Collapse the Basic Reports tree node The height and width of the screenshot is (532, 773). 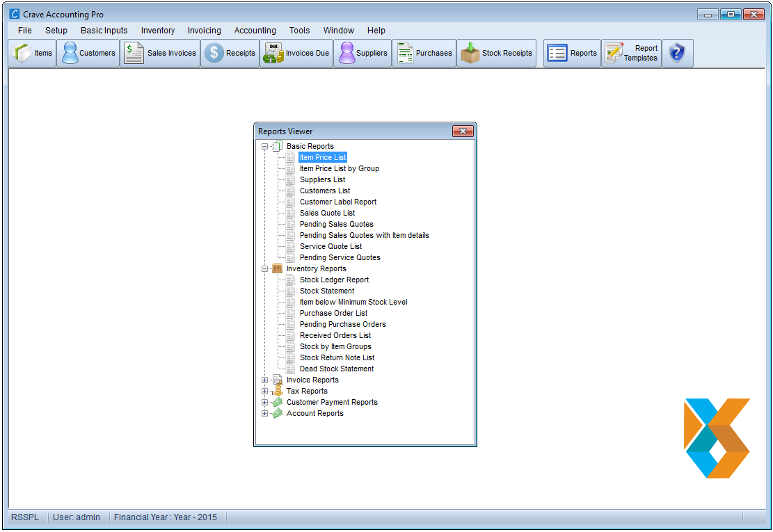click(x=264, y=146)
